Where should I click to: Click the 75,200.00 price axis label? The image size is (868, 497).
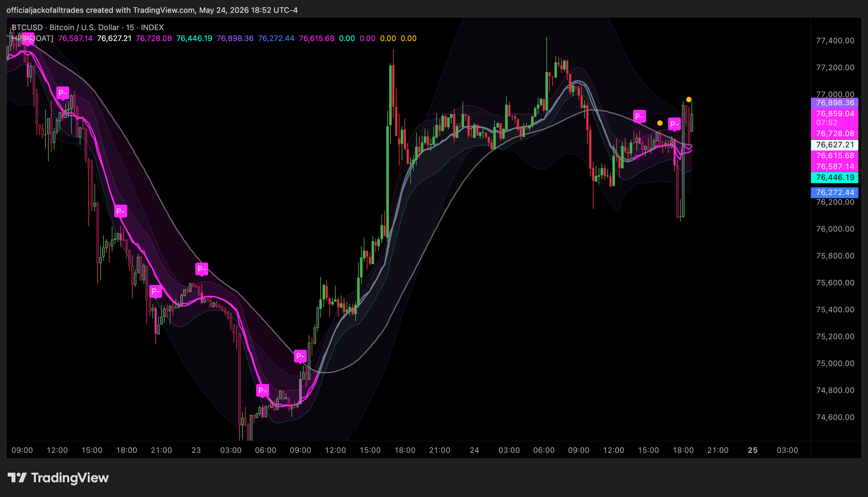[x=835, y=337]
